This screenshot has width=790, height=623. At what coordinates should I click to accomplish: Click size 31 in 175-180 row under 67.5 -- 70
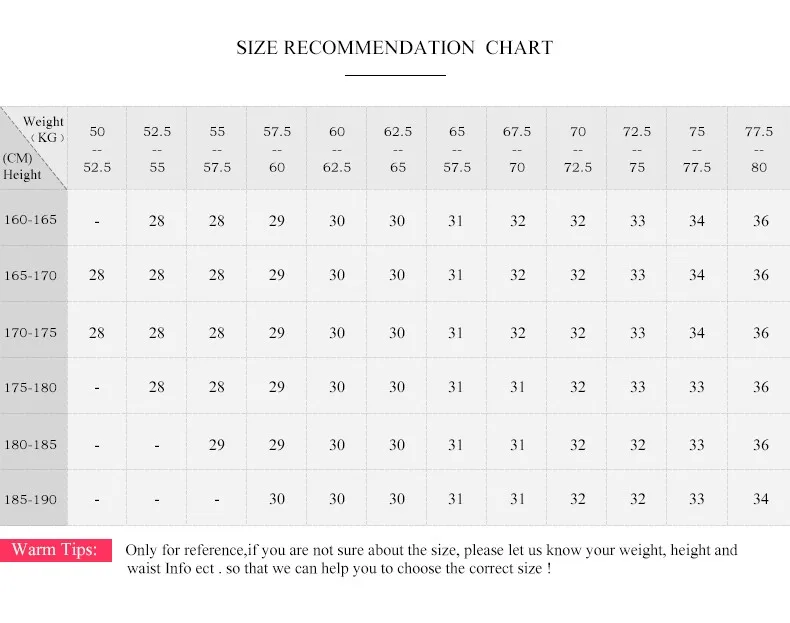pos(517,387)
